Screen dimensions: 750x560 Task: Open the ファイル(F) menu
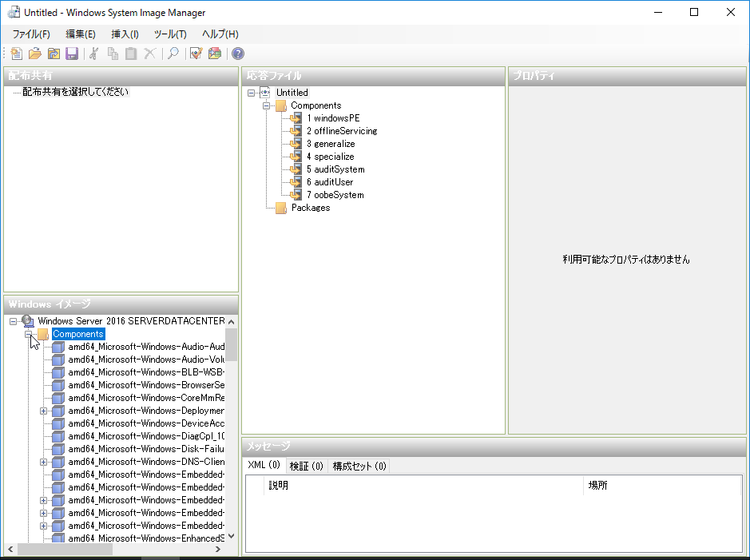31,34
